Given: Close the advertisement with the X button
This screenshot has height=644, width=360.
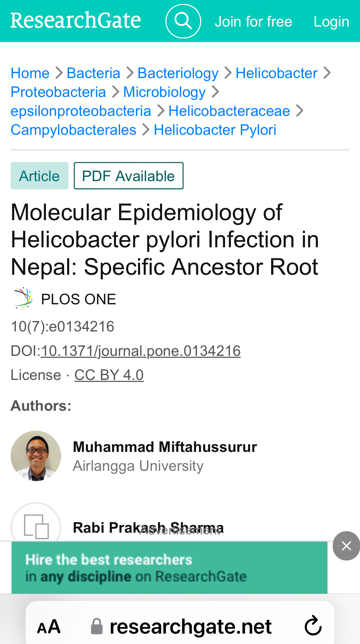Looking at the screenshot, I should [x=346, y=546].
